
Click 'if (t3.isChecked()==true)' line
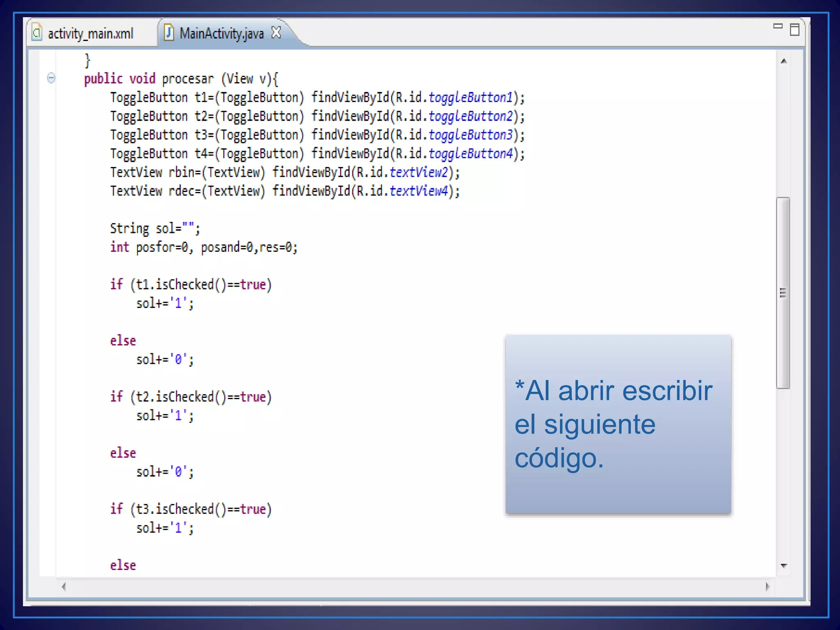click(191, 509)
